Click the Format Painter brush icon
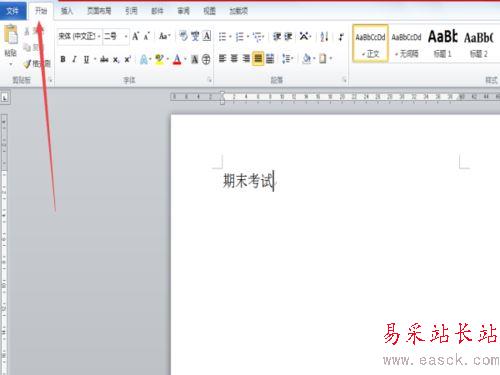Screen dimensions: 500x375 [28, 63]
